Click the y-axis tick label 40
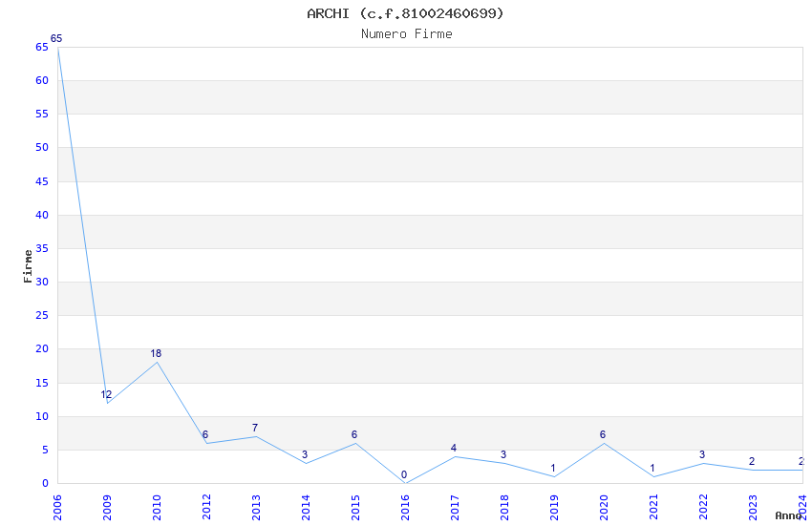812x525 pixels. (x=42, y=215)
